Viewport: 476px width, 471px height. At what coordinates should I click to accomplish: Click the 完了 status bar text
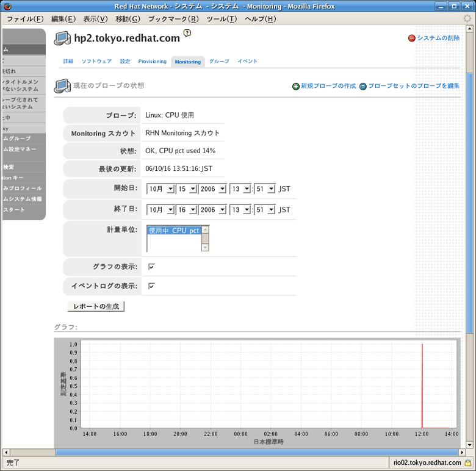pyautogui.click(x=13, y=463)
